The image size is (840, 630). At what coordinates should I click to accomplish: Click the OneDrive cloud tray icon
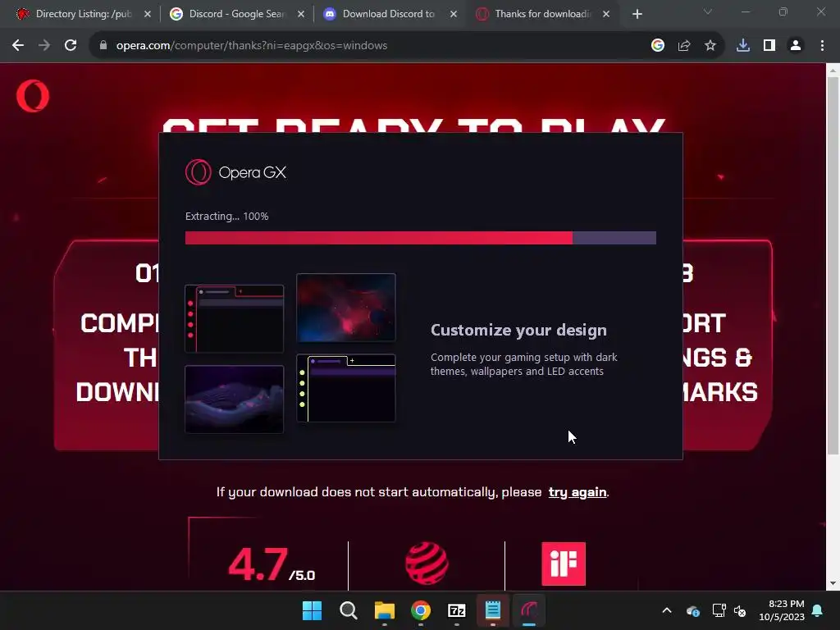pos(692,610)
